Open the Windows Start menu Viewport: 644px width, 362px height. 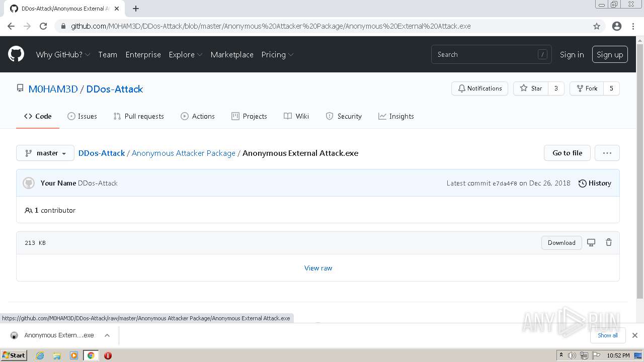pyautogui.click(x=14, y=355)
